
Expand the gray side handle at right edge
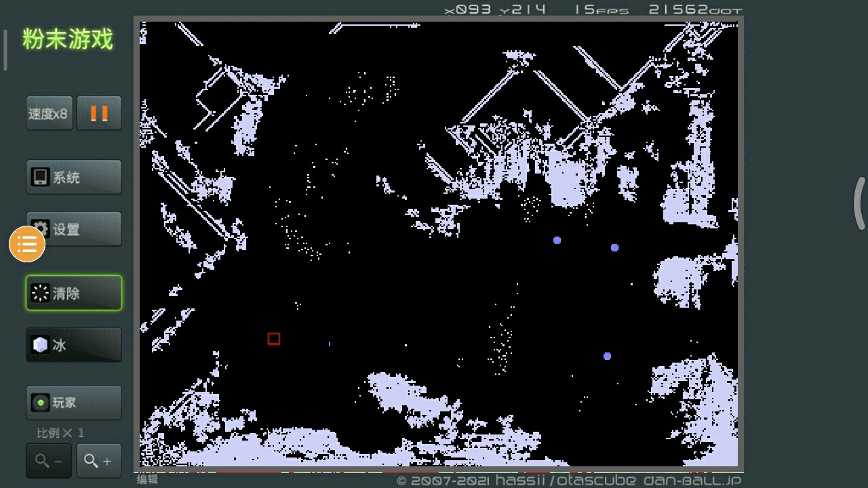tap(860, 203)
